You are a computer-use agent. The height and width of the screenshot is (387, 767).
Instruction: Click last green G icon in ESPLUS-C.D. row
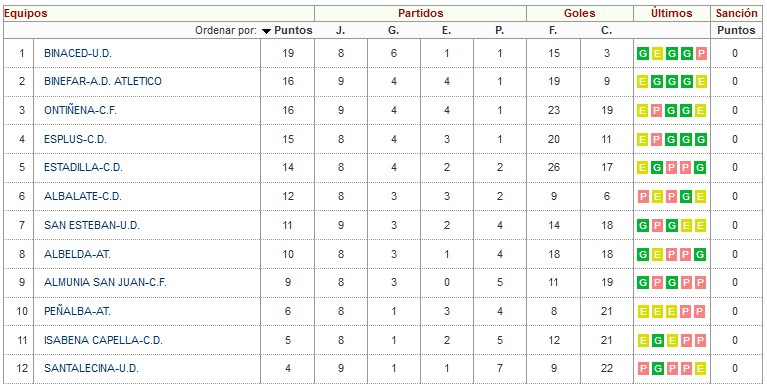pos(701,139)
